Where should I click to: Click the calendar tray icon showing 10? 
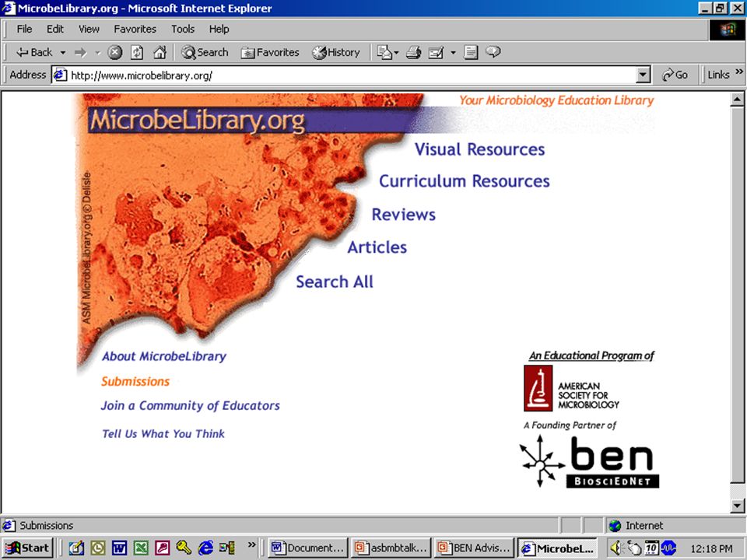tap(651, 548)
